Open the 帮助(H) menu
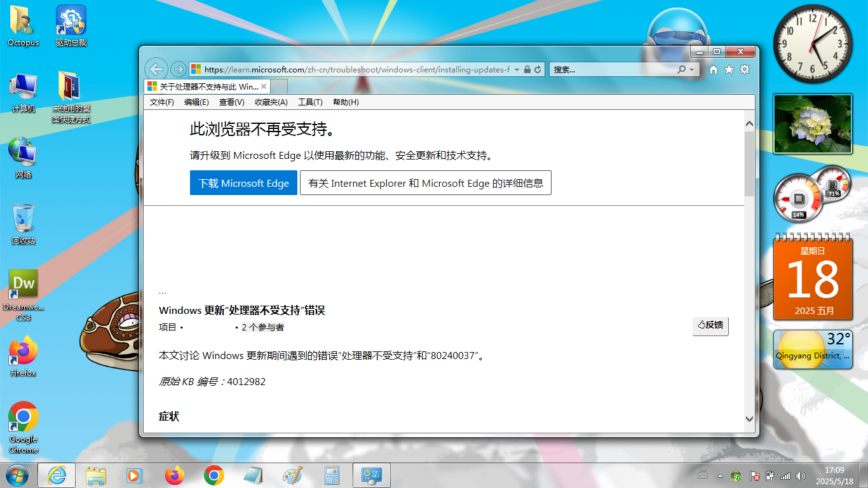The height and width of the screenshot is (488, 868). (346, 102)
